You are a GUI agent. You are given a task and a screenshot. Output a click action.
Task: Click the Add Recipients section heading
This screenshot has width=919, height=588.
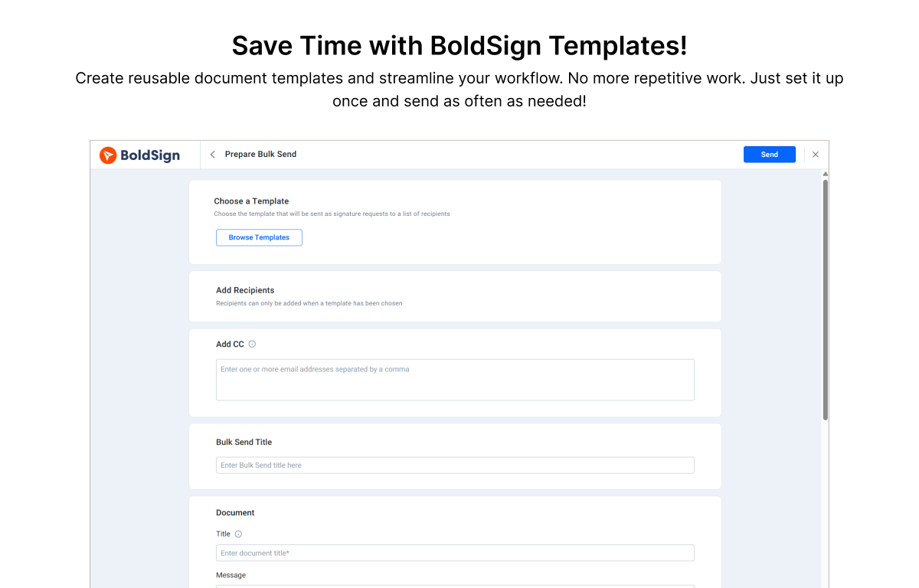[x=245, y=291]
